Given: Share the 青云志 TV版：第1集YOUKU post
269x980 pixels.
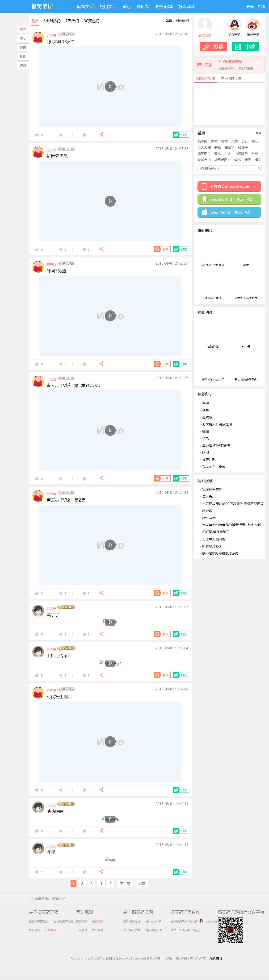Looking at the screenshot, I should [x=101, y=478].
